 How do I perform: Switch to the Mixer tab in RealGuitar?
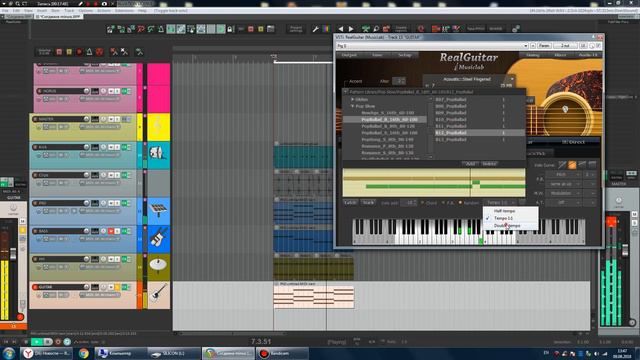point(560,55)
